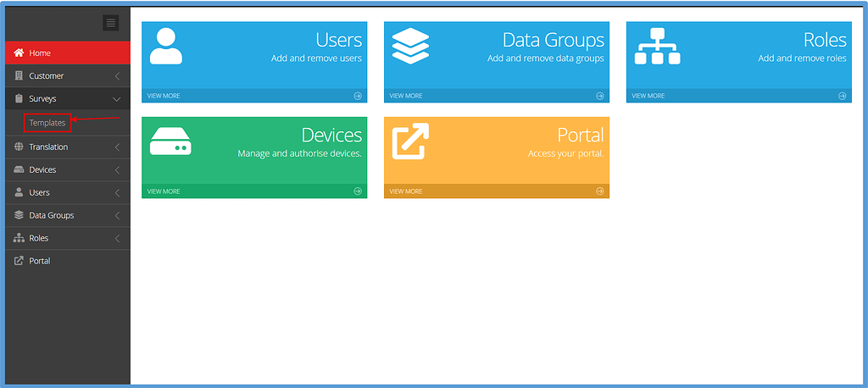Expand the Translation sidebar section chevron
868x388 pixels.
[117, 147]
